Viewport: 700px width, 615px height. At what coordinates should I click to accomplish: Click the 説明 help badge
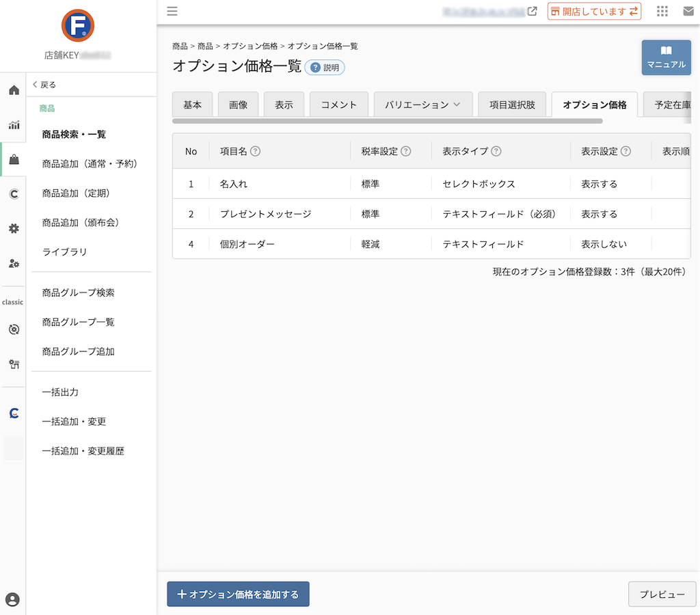[x=325, y=68]
